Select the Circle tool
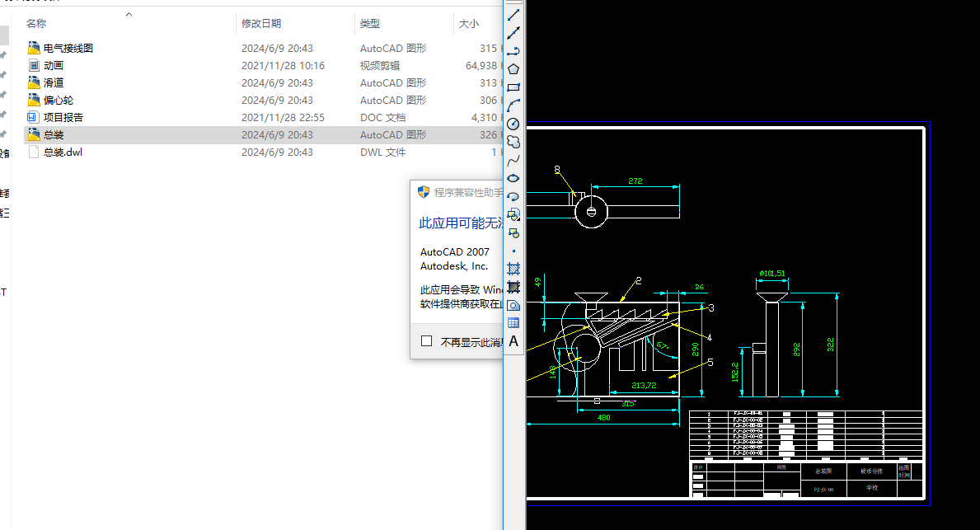The width and height of the screenshot is (980, 530). click(513, 124)
